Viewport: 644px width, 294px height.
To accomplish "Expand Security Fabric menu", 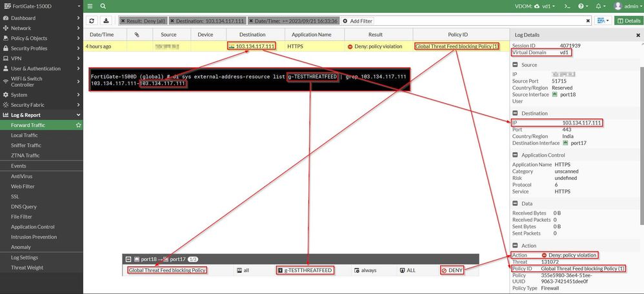I will pos(41,105).
